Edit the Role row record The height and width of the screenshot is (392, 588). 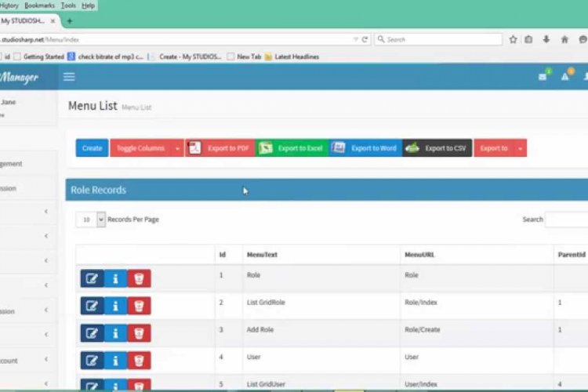[92, 279]
